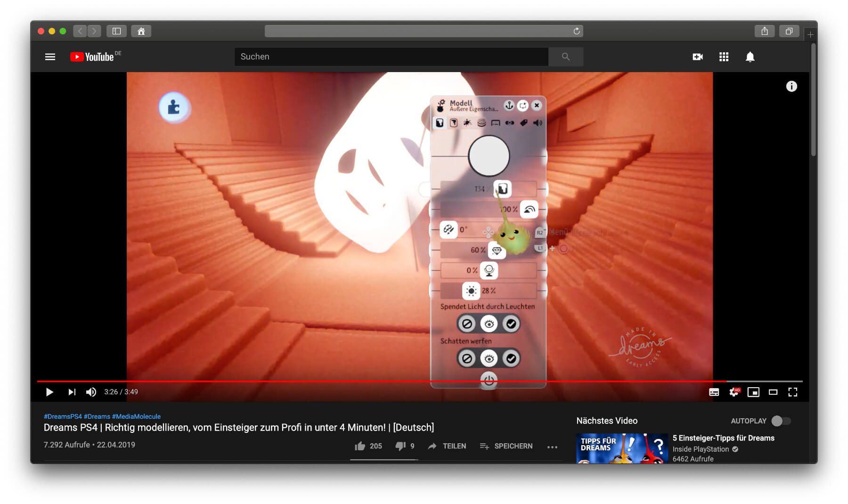This screenshot has width=848, height=504.
Task: Click the 60% slider in Modell
Action: coord(488,250)
